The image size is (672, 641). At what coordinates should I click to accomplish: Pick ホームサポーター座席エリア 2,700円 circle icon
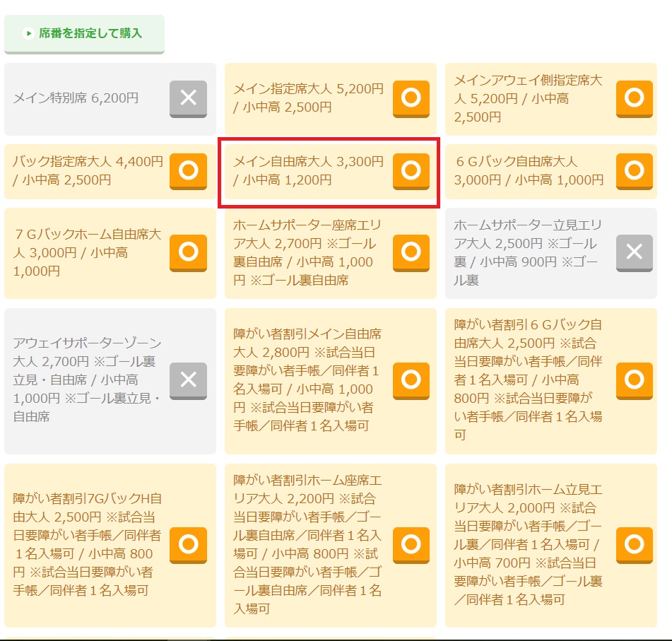pos(411,253)
